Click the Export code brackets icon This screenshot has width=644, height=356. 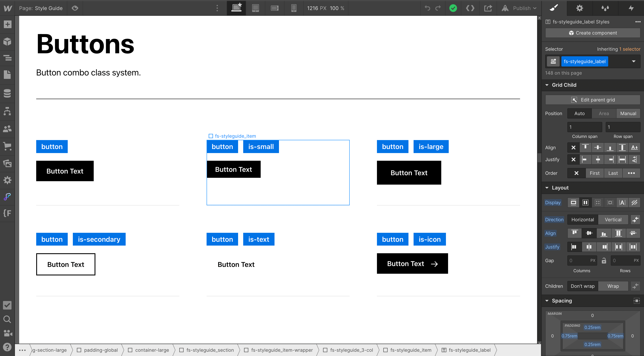pos(470,8)
